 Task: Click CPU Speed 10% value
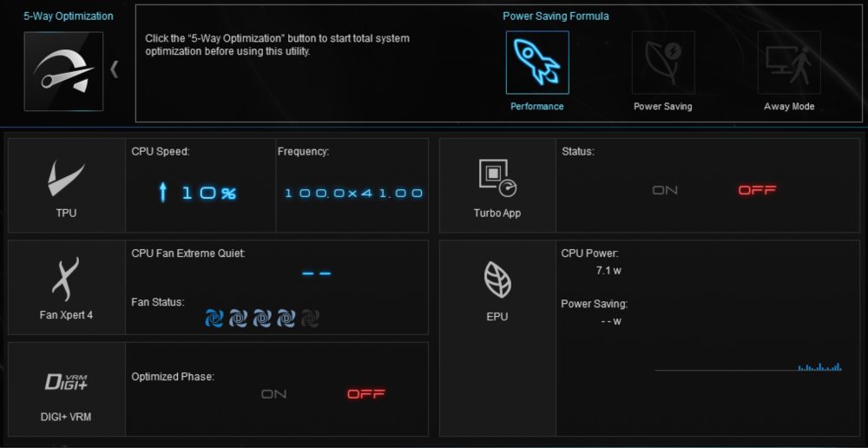coord(208,194)
